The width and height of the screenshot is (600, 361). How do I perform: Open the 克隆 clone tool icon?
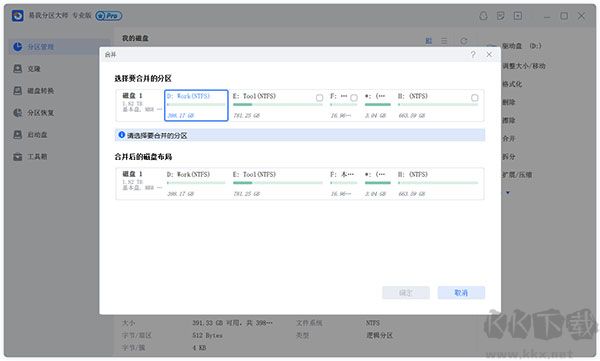click(18, 69)
